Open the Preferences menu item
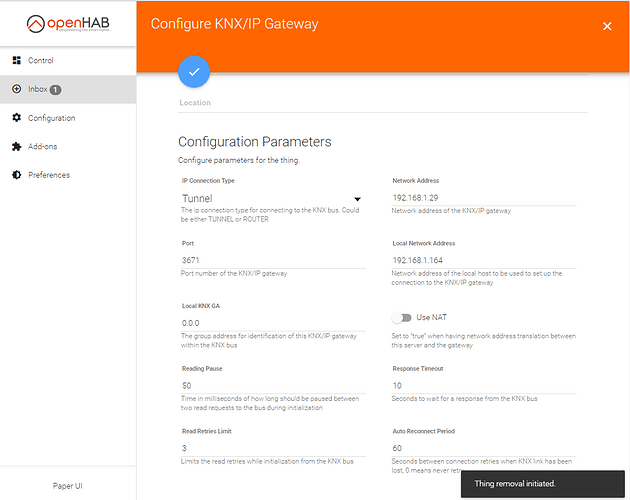This screenshot has height=500, width=630. click(x=68, y=175)
